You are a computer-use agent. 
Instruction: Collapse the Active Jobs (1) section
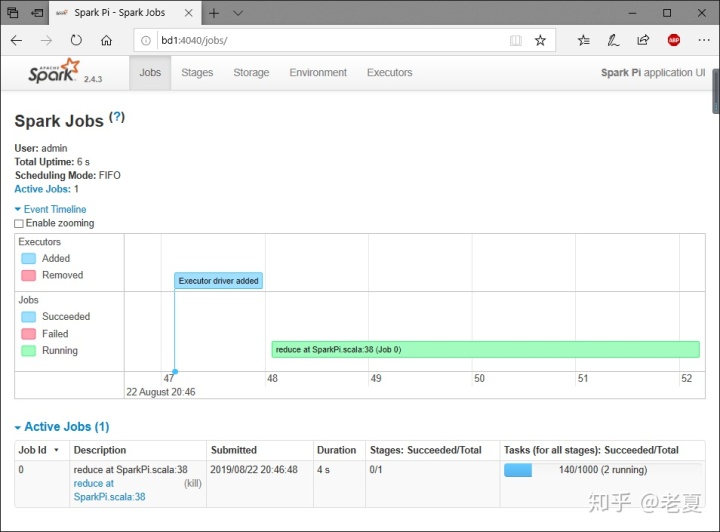coord(62,427)
